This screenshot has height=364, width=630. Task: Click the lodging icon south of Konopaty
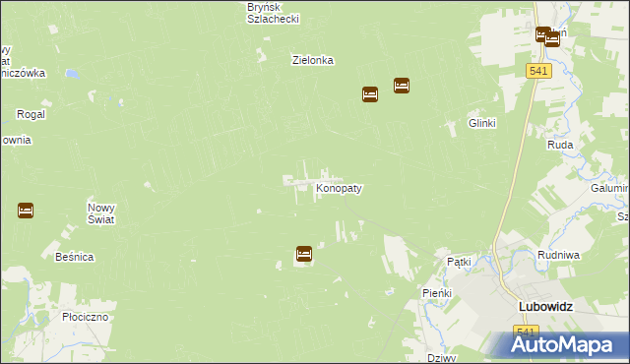pos(304,254)
